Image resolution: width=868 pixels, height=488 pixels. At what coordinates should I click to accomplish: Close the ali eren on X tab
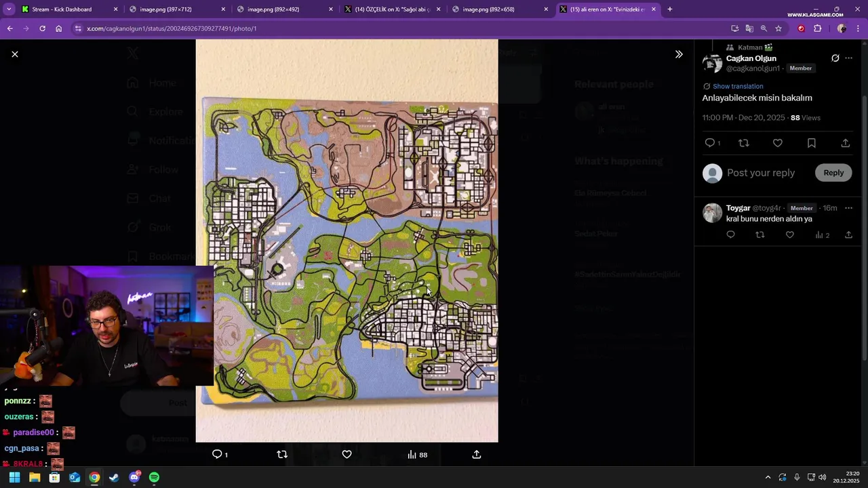coord(654,9)
